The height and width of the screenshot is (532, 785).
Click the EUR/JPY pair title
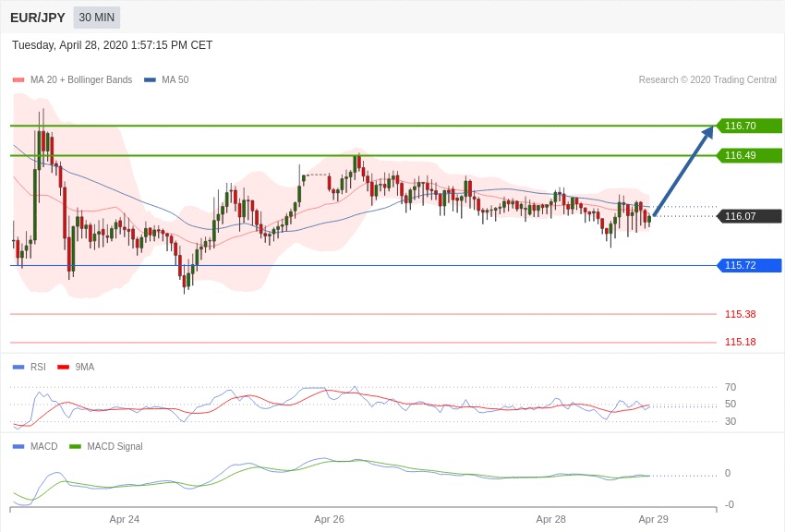[38, 18]
